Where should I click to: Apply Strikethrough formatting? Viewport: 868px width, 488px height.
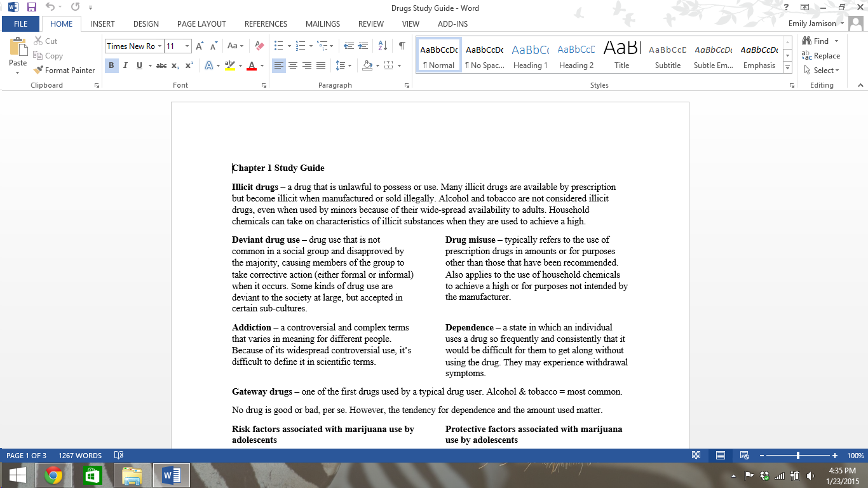point(161,65)
